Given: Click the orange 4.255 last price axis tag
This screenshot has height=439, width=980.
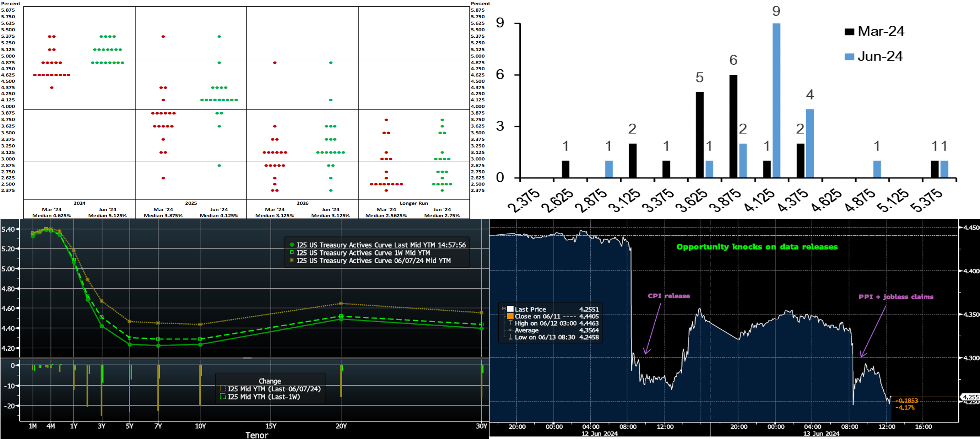Looking at the screenshot, I should (969, 397).
